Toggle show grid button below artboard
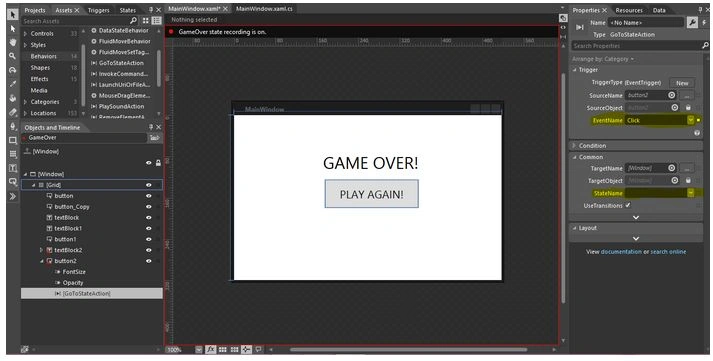This screenshot has height=361, width=713. point(223,350)
